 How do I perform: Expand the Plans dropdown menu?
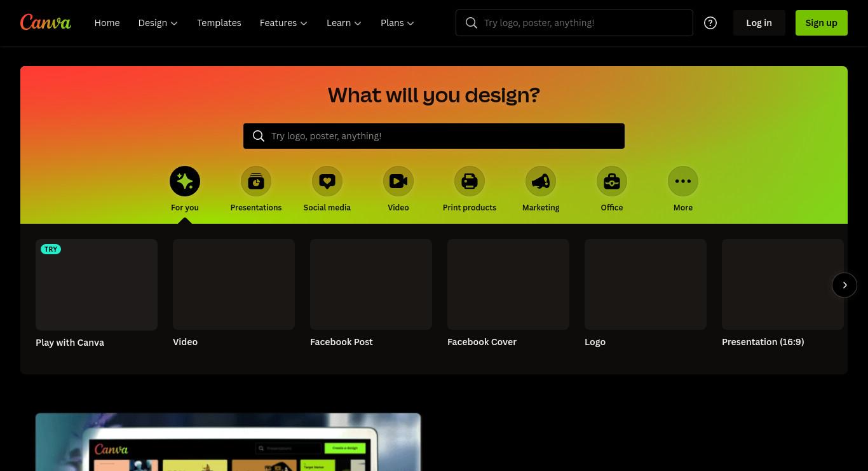pos(397,23)
